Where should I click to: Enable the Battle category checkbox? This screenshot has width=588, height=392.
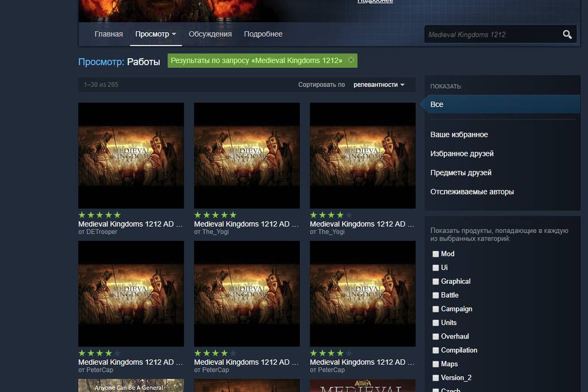(x=435, y=295)
